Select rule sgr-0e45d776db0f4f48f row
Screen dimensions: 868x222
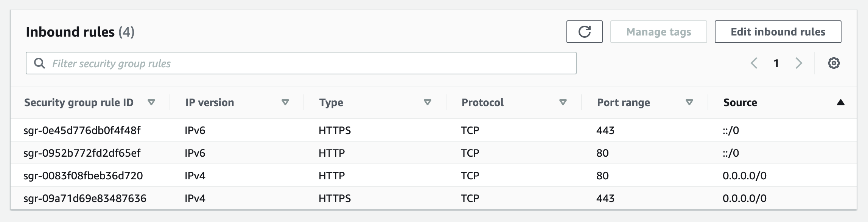tap(82, 130)
